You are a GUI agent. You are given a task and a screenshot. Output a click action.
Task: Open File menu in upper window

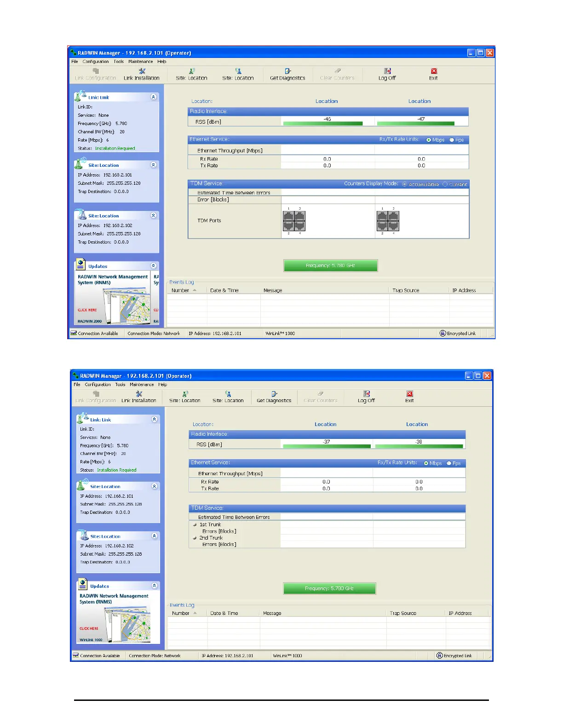pyautogui.click(x=75, y=62)
